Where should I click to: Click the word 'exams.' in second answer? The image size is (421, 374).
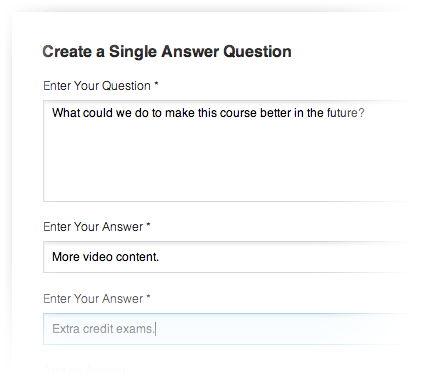tap(136, 329)
